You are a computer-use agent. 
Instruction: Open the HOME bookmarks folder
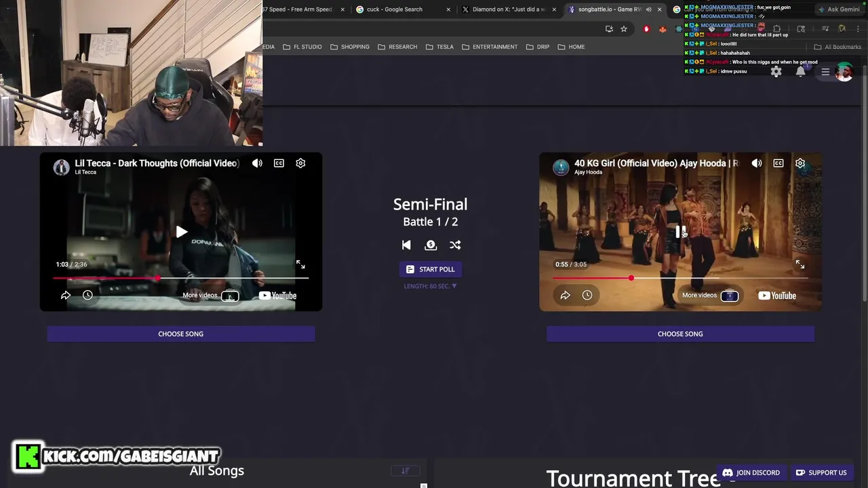pos(571,47)
